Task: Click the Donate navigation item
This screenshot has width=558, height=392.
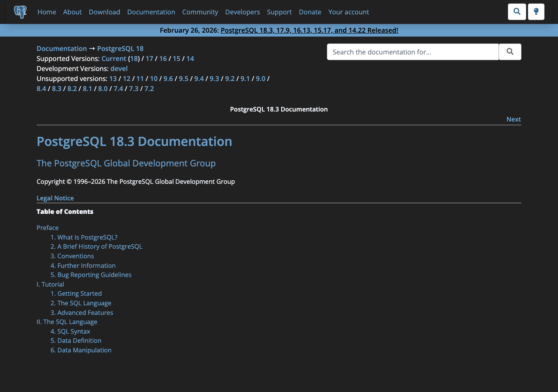Action: point(310,12)
